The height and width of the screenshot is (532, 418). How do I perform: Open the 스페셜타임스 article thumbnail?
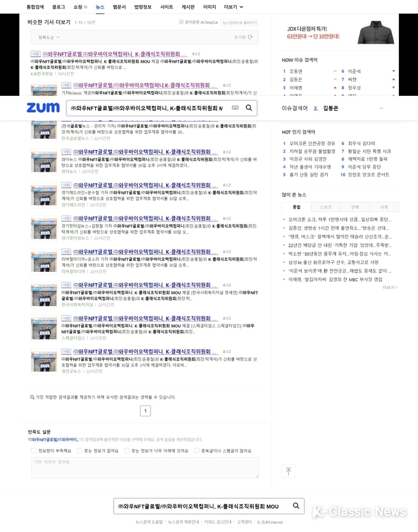click(44, 328)
